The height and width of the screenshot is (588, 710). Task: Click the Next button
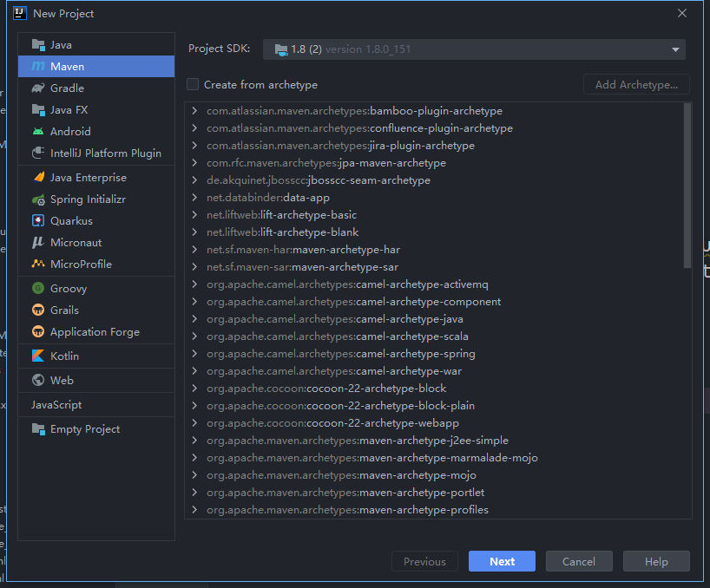(503, 561)
